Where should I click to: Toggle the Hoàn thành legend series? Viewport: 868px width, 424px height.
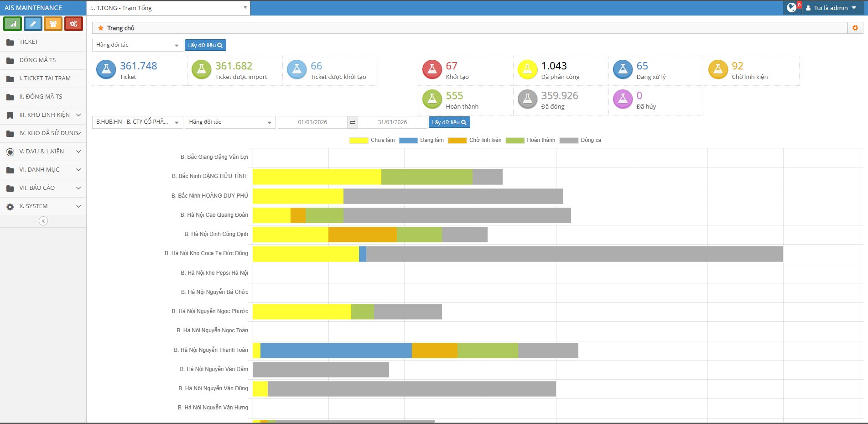point(530,140)
